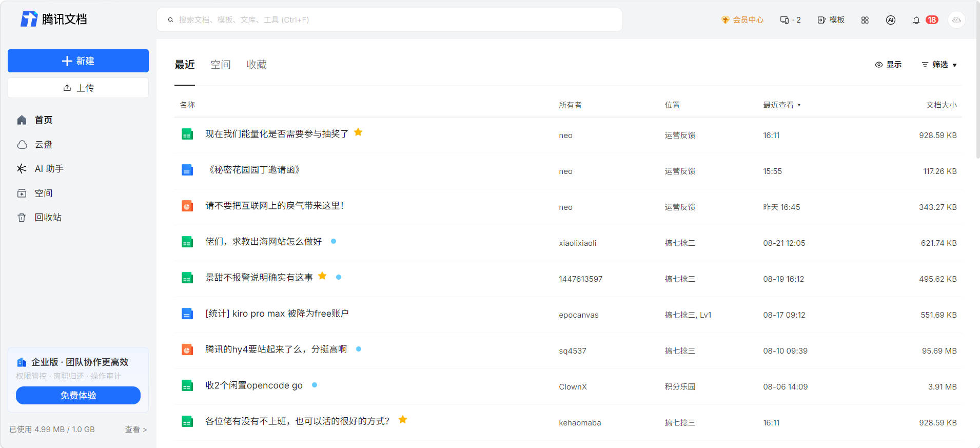Click the space icon in sidebar
The height and width of the screenshot is (448, 980).
pyautogui.click(x=22, y=193)
